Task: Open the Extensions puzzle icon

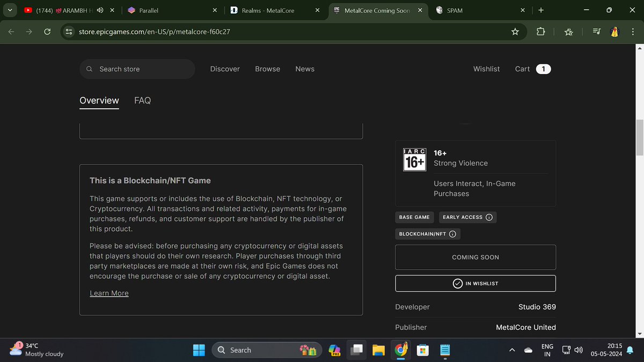Action: click(x=540, y=32)
